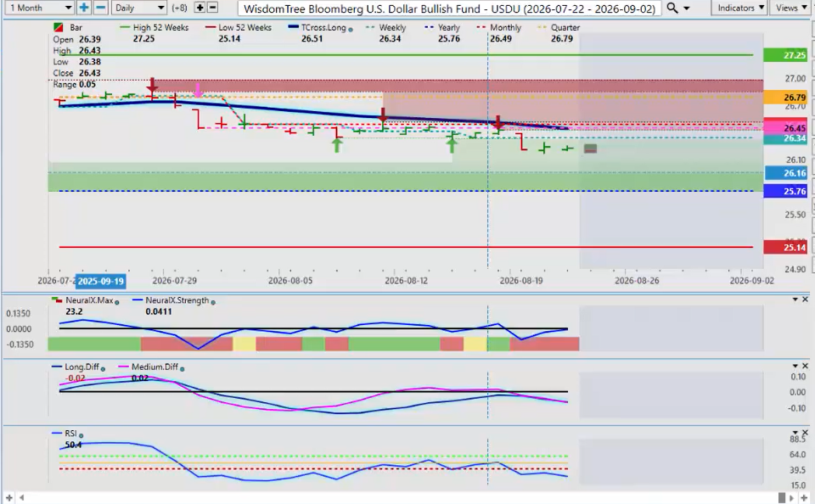The width and height of the screenshot is (815, 504).
Task: Click the gray forecast bar marker on chart
Action: click(x=590, y=149)
